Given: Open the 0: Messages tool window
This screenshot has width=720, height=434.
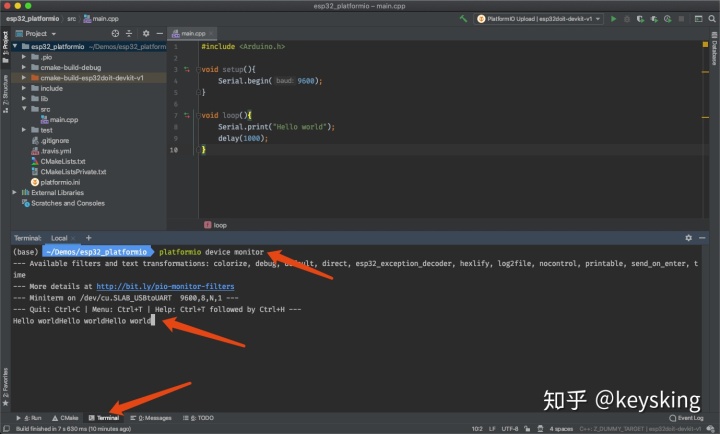Looking at the screenshot, I should [x=151, y=418].
